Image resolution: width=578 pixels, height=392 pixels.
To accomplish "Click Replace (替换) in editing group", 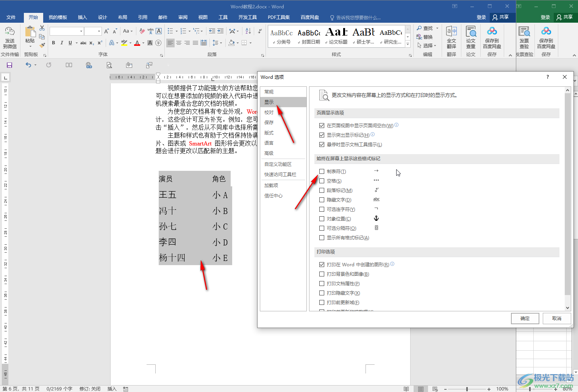I will click(425, 37).
